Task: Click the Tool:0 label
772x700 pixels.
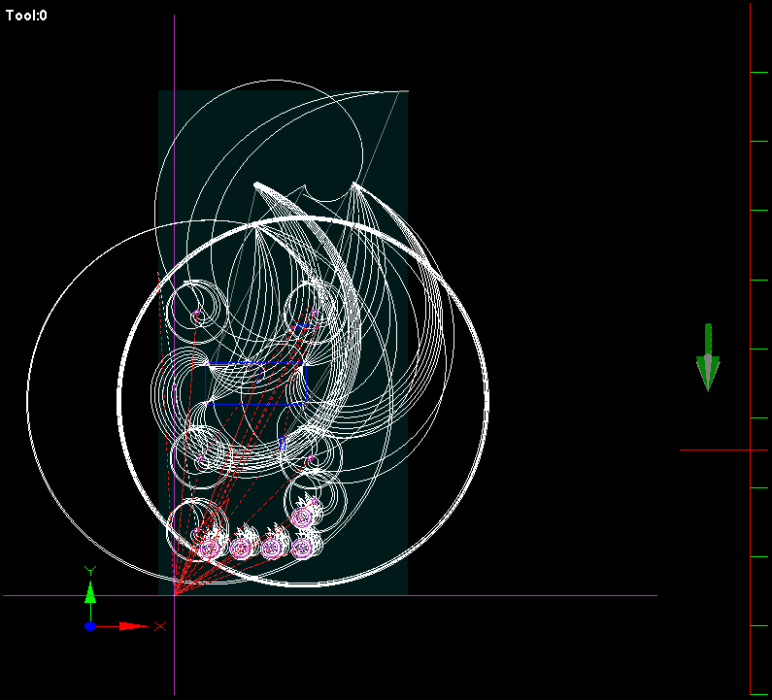Action: 26,16
